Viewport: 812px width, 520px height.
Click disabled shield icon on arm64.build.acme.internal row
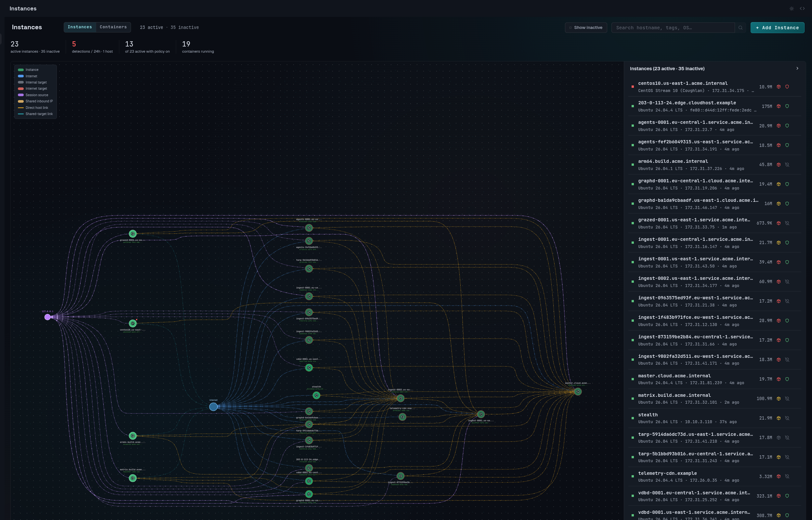coord(787,165)
